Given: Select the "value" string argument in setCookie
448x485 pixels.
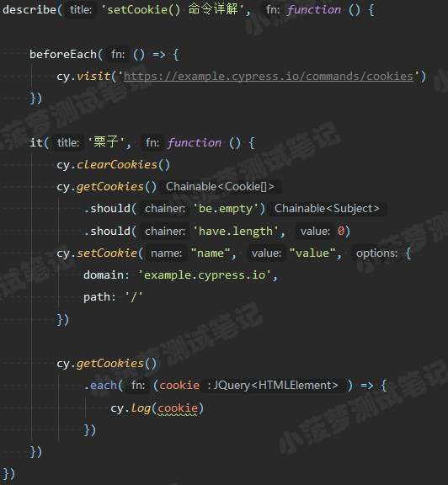Looking at the screenshot, I should click(312, 253).
